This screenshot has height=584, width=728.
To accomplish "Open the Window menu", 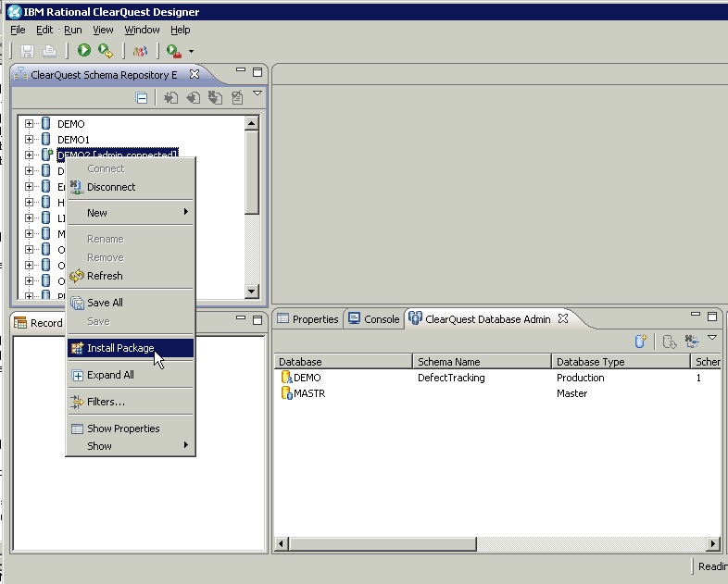I will (x=142, y=31).
